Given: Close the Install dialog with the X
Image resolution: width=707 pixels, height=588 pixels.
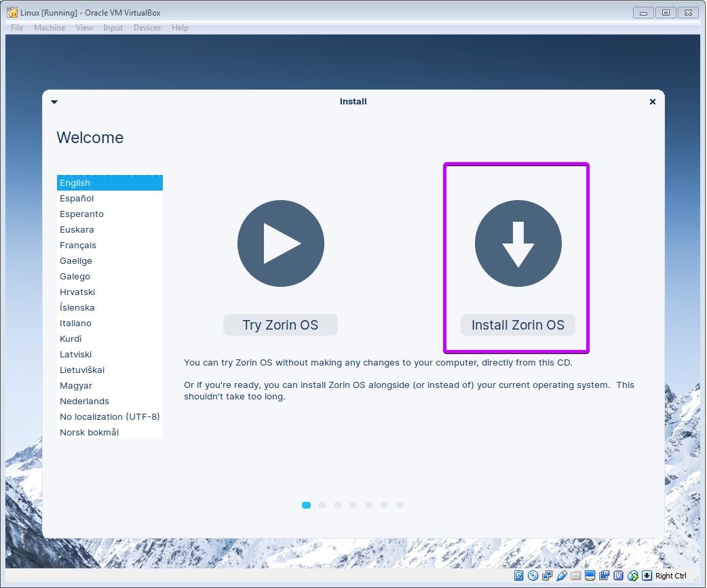Looking at the screenshot, I should 653,102.
